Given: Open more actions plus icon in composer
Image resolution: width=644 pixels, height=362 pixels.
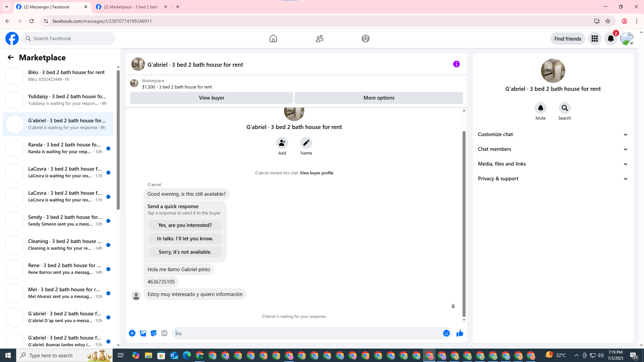Looking at the screenshot, I should [132, 333].
